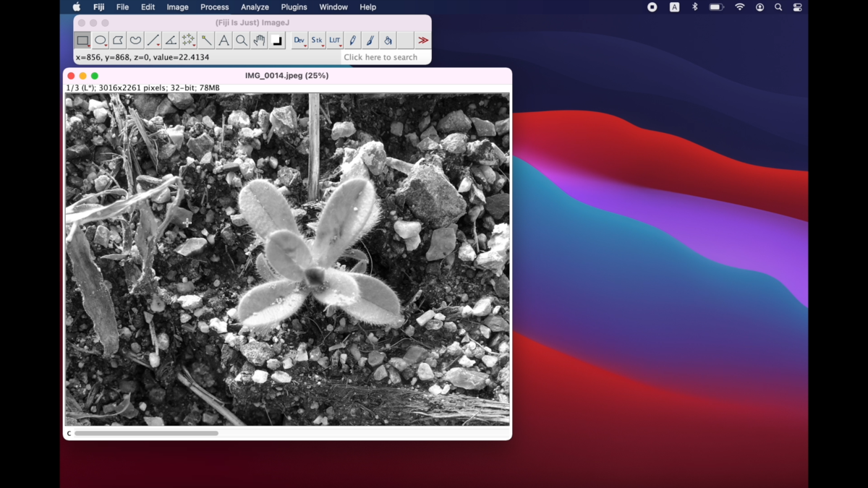Open the LUT lookup tables dropdown
Image resolution: width=868 pixels, height=488 pixels.
(x=335, y=40)
